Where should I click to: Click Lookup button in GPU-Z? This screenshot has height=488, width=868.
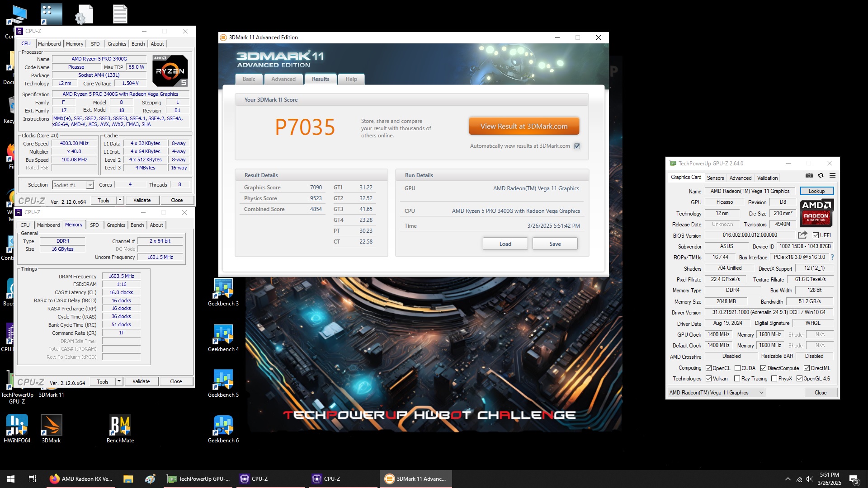[x=816, y=191]
